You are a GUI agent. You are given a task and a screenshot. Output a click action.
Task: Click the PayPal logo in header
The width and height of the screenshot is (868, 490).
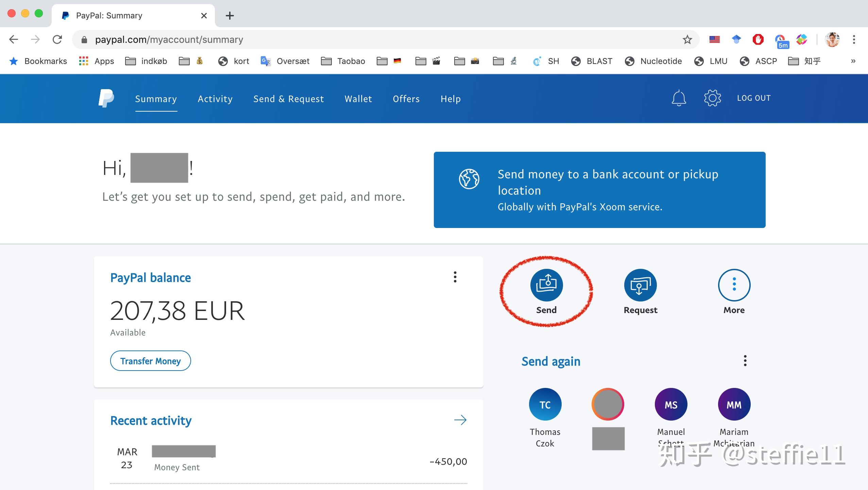click(x=106, y=98)
